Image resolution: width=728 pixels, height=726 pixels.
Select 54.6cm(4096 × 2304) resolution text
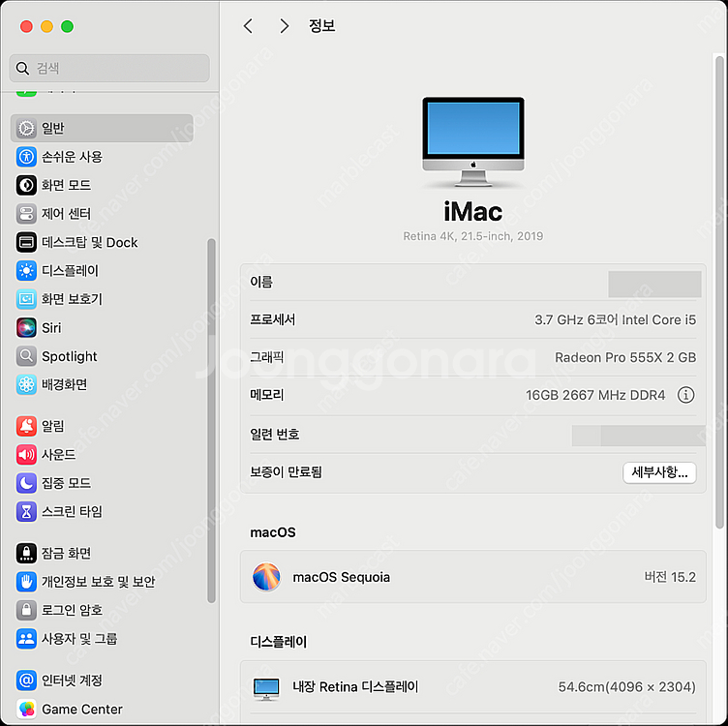coord(626,687)
